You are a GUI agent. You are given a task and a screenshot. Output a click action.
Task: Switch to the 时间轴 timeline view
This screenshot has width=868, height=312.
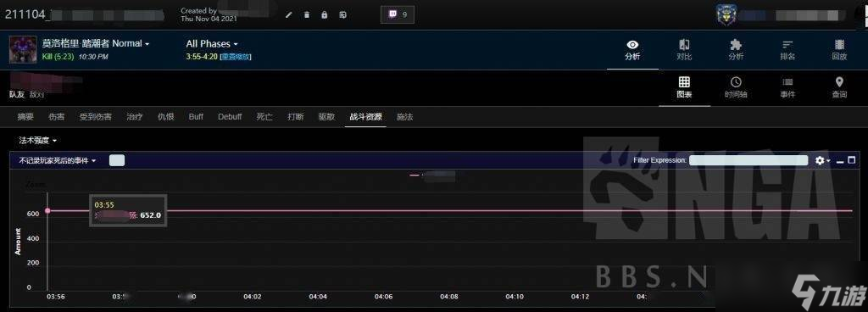pos(736,87)
